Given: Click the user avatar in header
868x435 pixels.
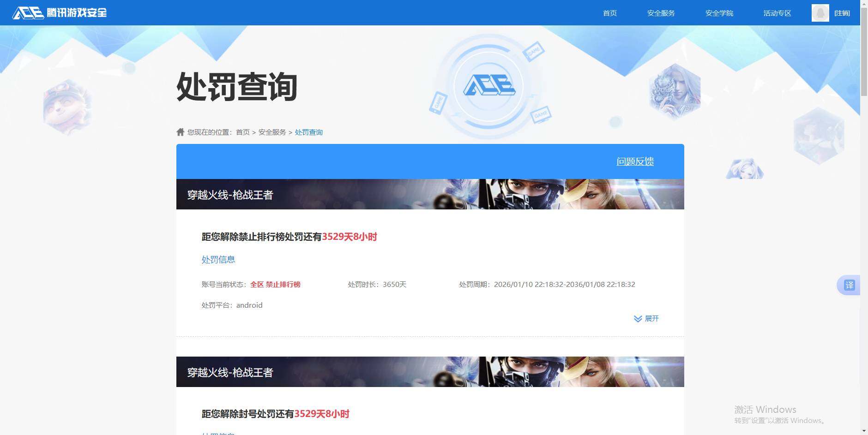Looking at the screenshot, I should tap(820, 13).
